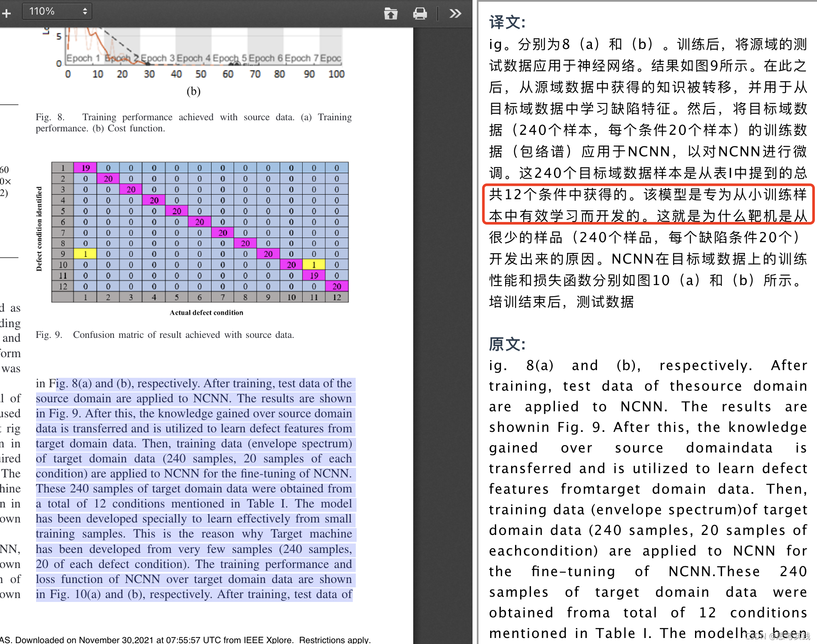The height and width of the screenshot is (644, 817).
Task: Click the line 'in Fig. 10(a) and (b), respectively'
Action: point(194,594)
